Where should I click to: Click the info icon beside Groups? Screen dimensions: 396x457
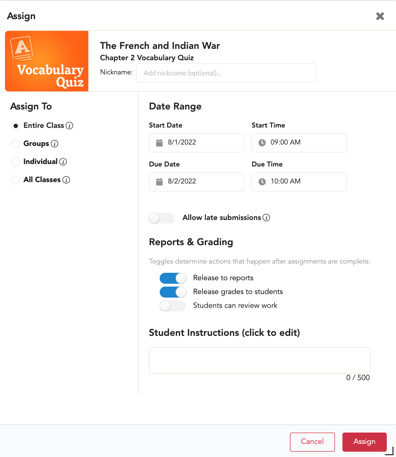[54, 144]
